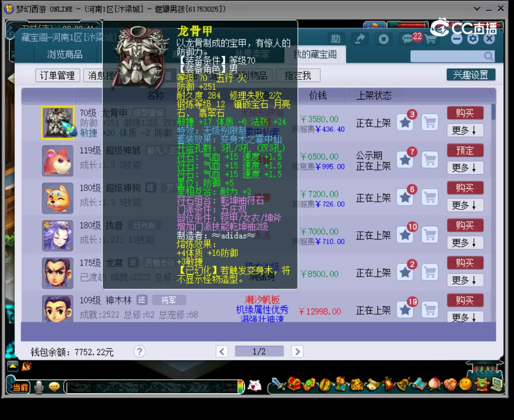Select the 超级神鼠 pet thumbnail
This screenshot has height=420, width=514.
click(x=58, y=161)
